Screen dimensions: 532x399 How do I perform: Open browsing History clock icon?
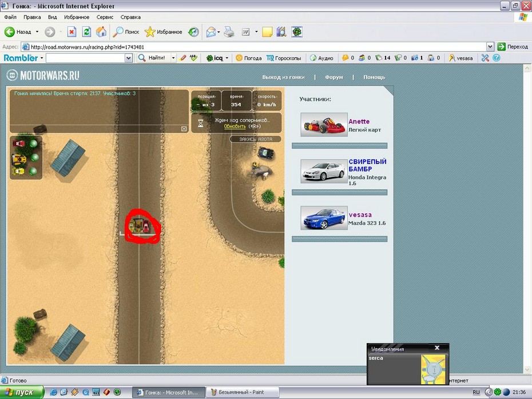coord(193,32)
